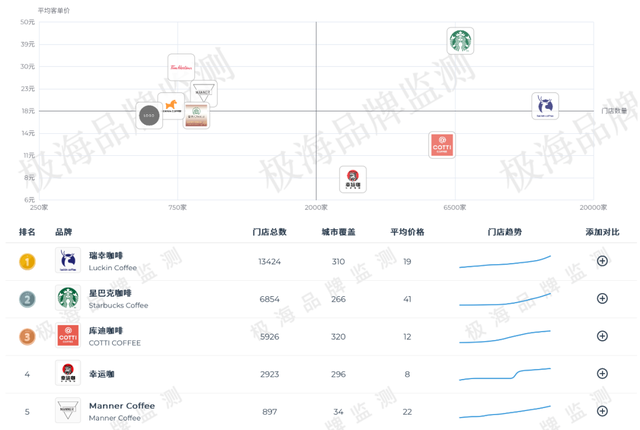Click the silver rank 2 medal badge
Viewport: 640px width, 430px height.
27,299
